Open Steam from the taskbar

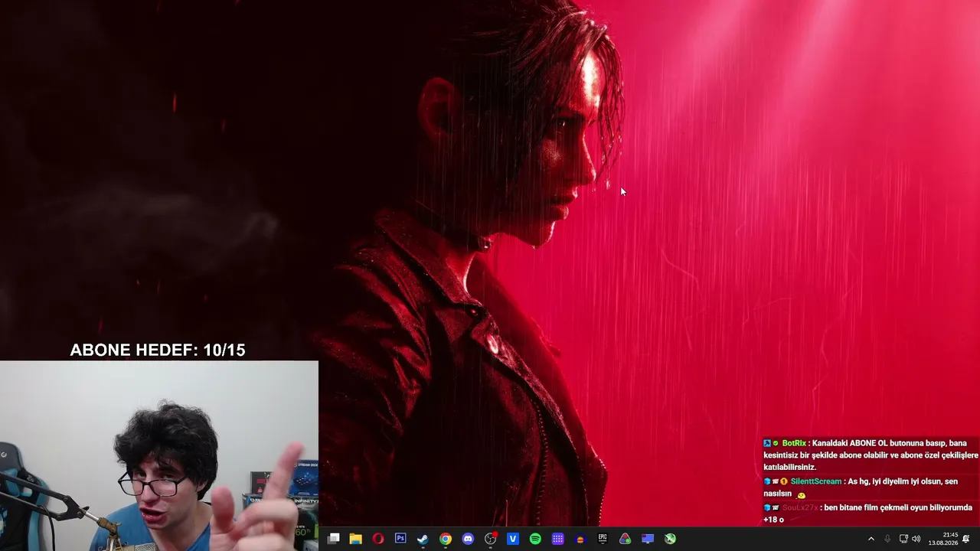(x=423, y=539)
